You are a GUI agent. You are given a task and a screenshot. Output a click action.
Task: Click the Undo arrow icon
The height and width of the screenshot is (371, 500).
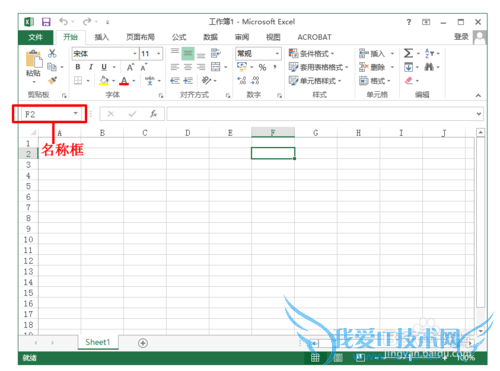pyautogui.click(x=63, y=22)
